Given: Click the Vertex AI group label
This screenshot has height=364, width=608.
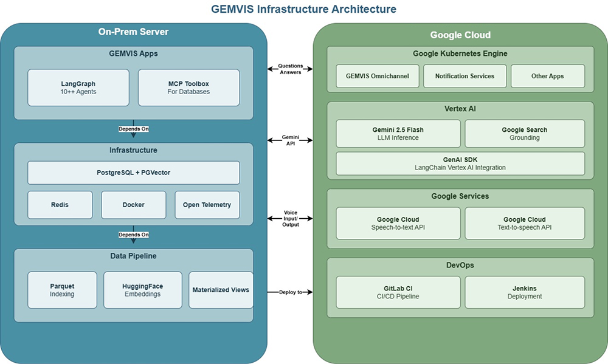Looking at the screenshot, I should click(x=460, y=109).
